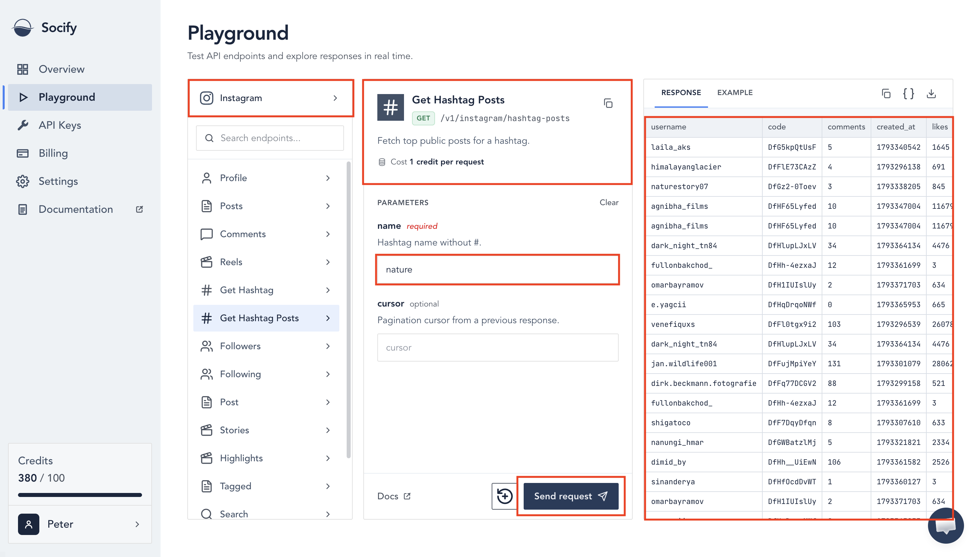The width and height of the screenshot is (980, 557).
Task: Download the response data
Action: 931,93
